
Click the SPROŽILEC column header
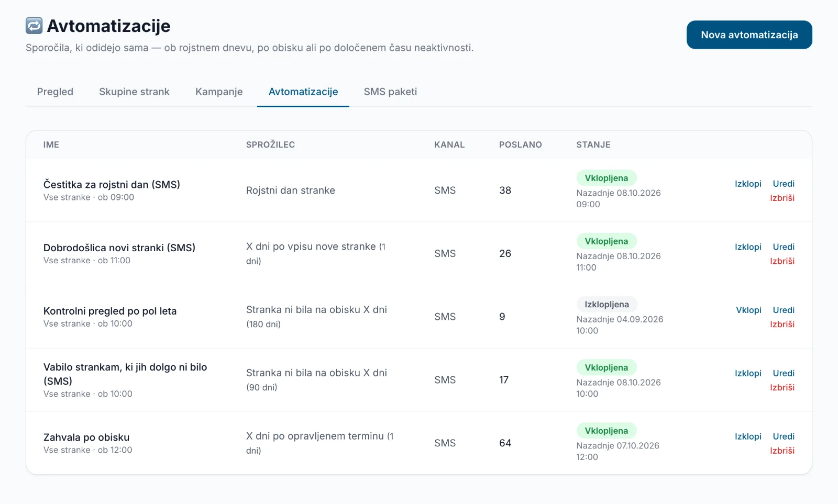click(x=270, y=145)
